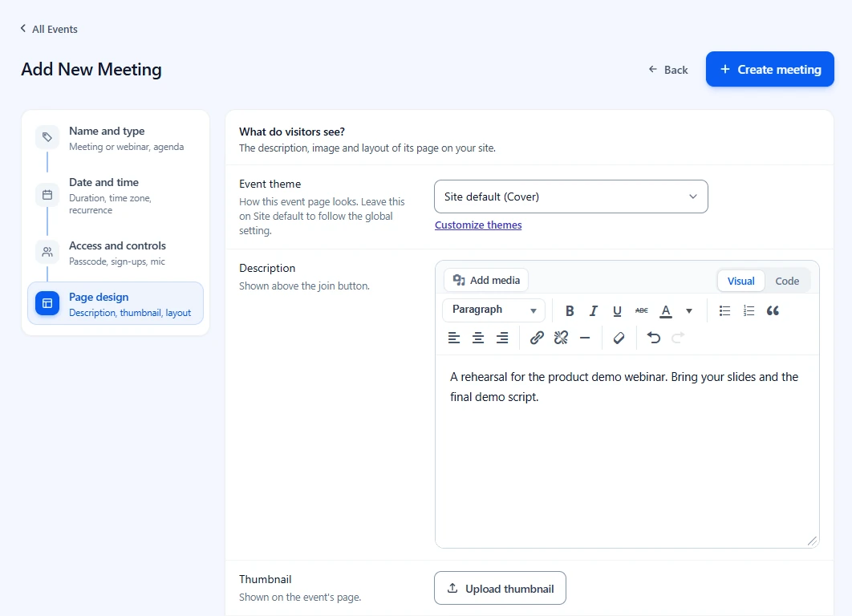Click the text color A icon

click(666, 310)
